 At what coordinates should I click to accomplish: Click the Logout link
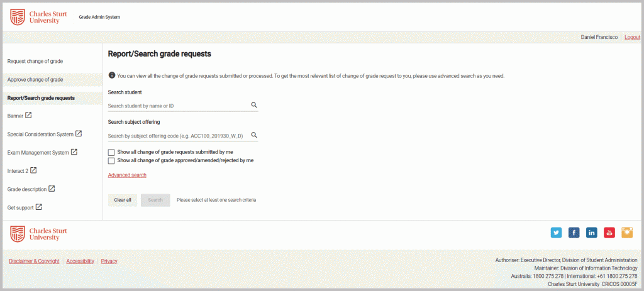(632, 37)
